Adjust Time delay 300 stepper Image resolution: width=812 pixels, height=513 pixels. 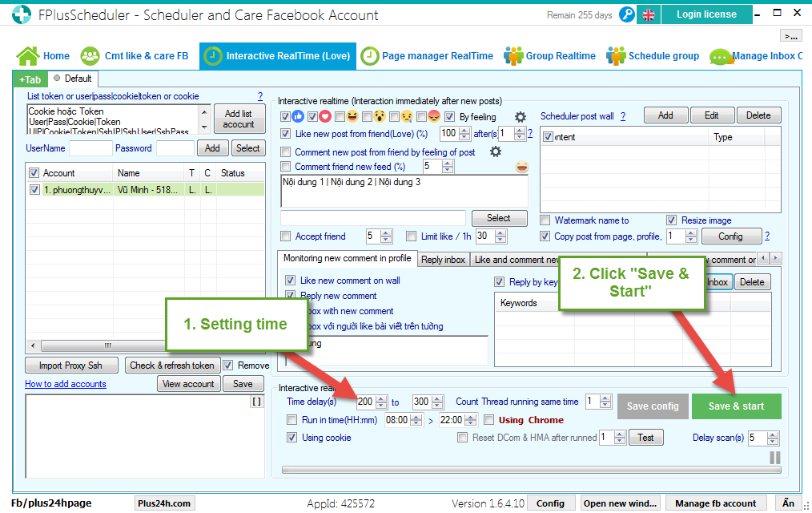coord(437,402)
